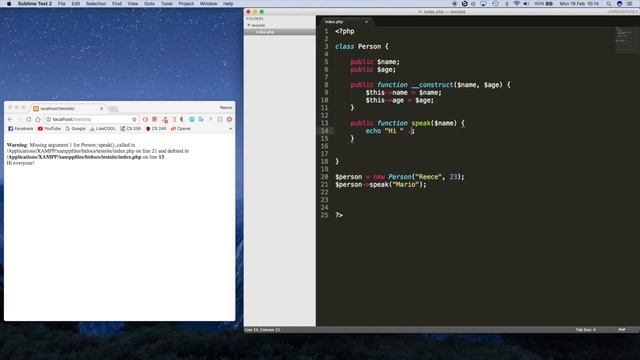
Task: Click the AirPlay display icon
Action: coord(484,4)
